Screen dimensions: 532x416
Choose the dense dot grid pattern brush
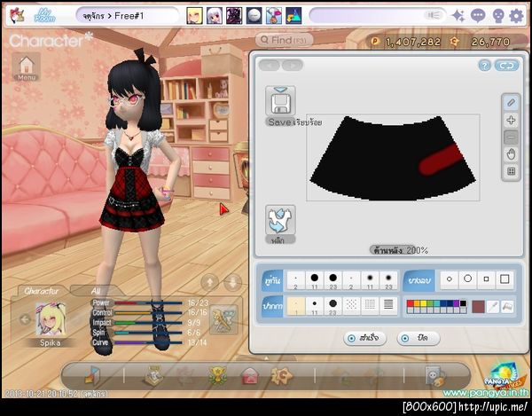click(370, 306)
